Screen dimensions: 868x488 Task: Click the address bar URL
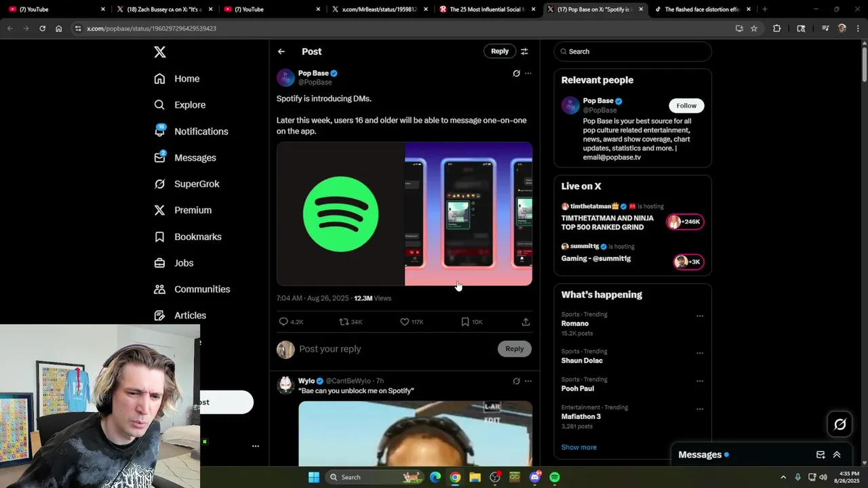[151, 28]
